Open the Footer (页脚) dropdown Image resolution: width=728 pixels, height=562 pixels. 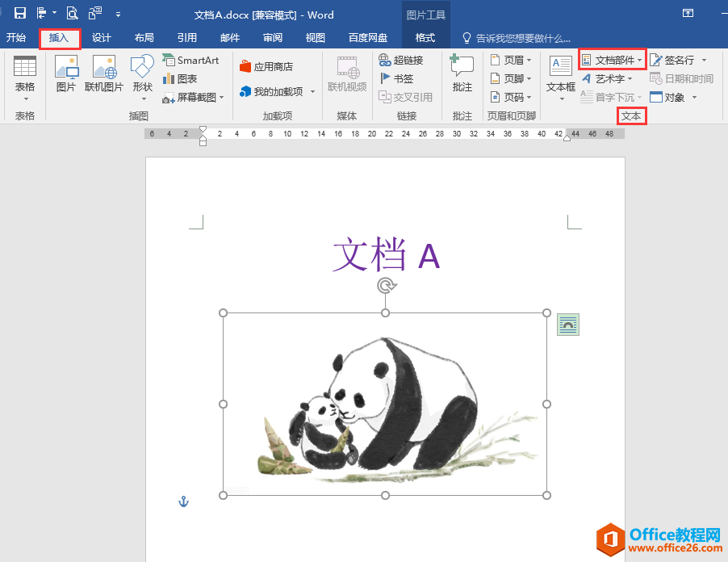511,78
